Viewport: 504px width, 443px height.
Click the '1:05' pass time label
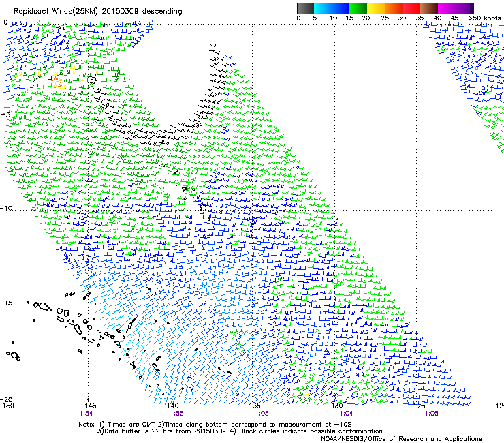coord(431,414)
